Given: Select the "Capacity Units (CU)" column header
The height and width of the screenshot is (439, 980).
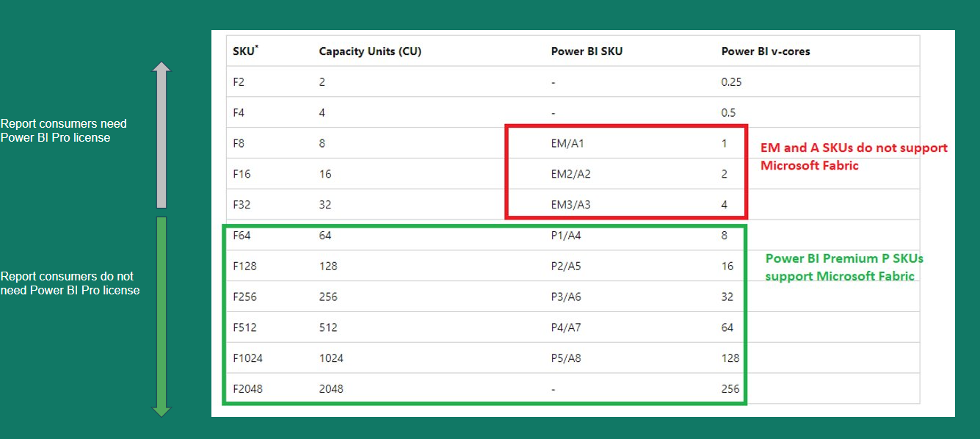Looking at the screenshot, I should pyautogui.click(x=370, y=51).
